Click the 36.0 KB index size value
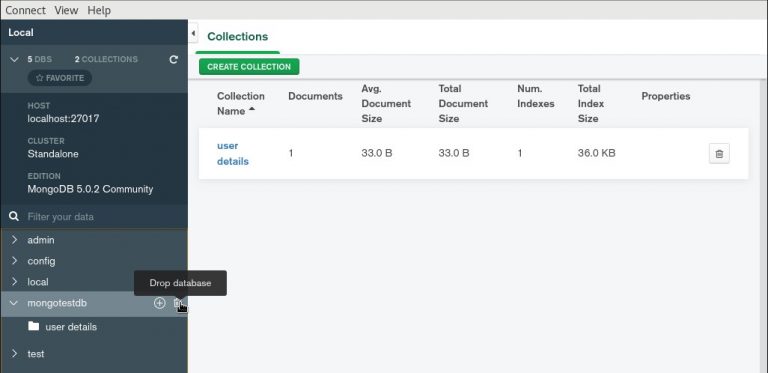Screen dimensions: 768x373 click(x=597, y=153)
